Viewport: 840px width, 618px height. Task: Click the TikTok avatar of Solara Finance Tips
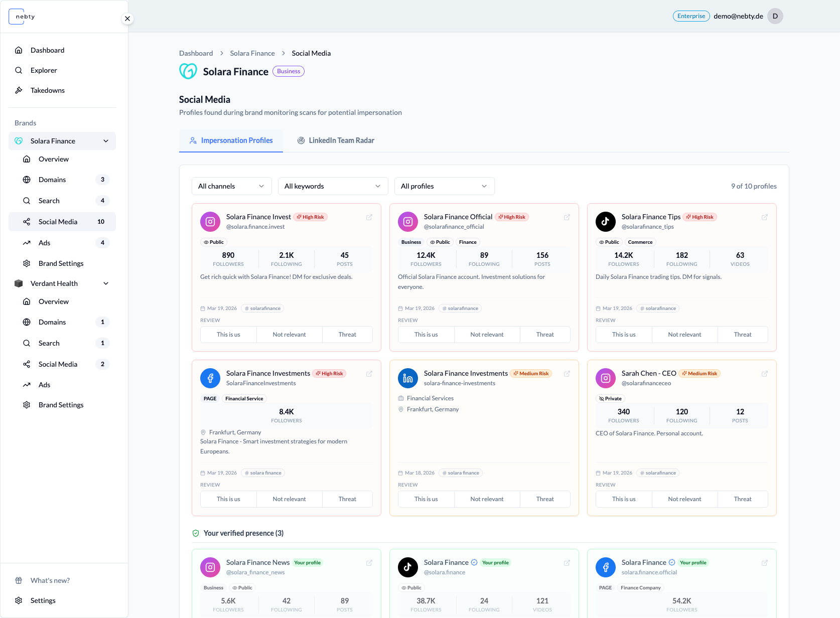[x=606, y=221]
